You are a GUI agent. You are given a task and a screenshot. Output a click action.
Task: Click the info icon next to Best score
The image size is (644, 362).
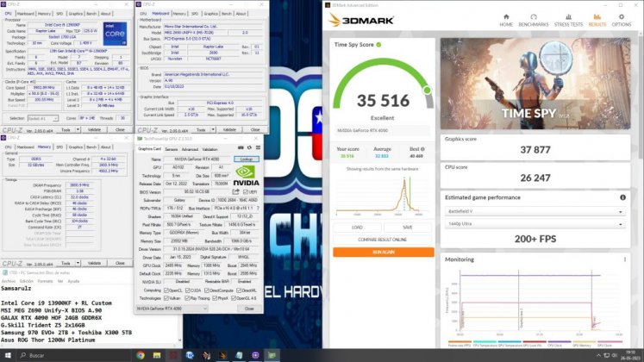click(422, 149)
